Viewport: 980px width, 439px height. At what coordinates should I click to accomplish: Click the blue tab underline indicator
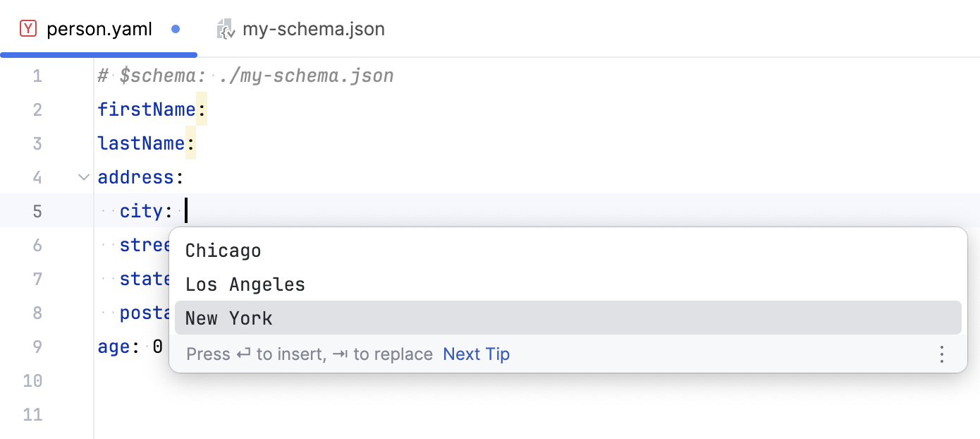(99, 53)
